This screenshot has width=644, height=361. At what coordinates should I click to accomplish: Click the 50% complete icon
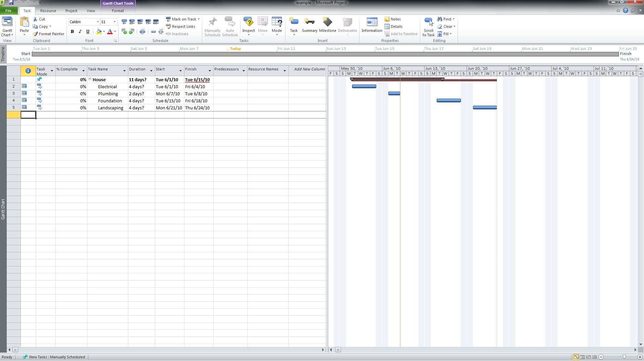tap(140, 22)
